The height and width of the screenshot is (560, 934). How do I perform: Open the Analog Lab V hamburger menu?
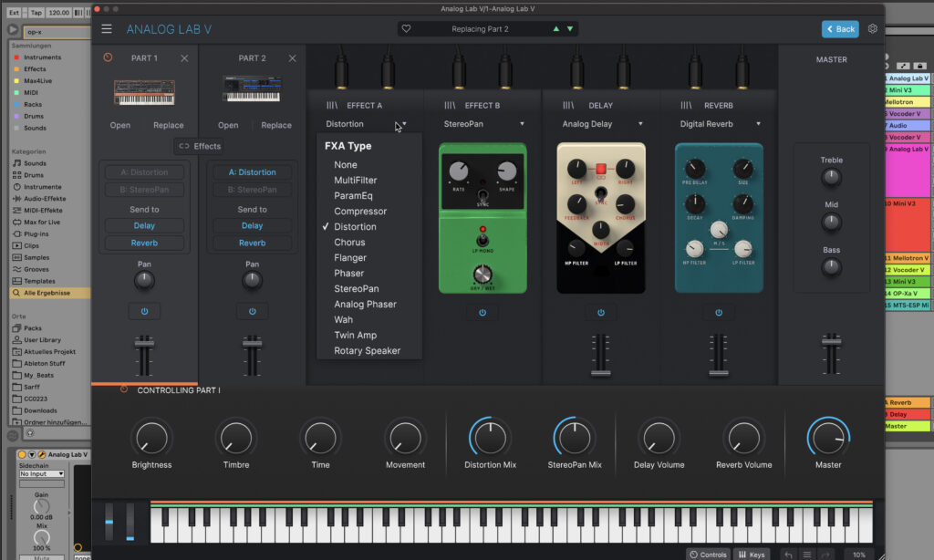[x=107, y=28]
